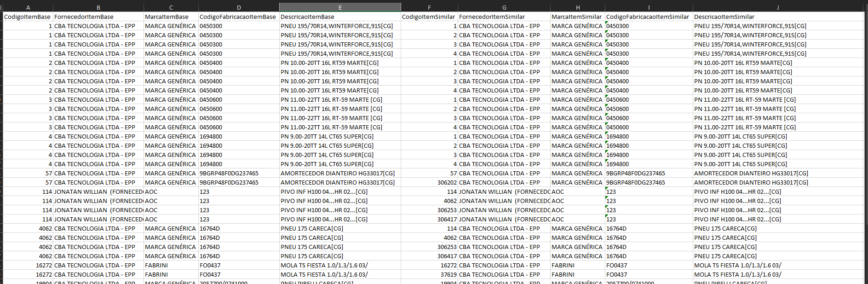Select CodigoItemSimilar value 1 in the WINTERFORCE rows

pos(429,26)
